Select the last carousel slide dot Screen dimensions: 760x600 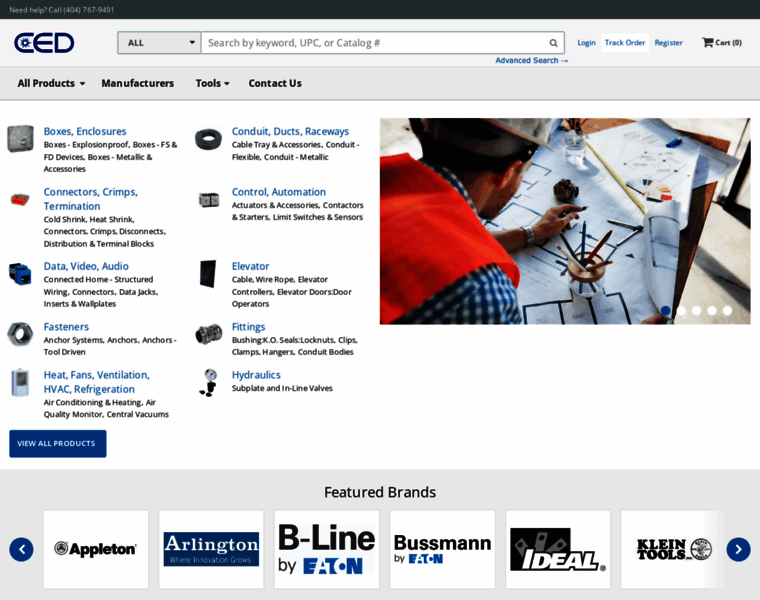727,310
